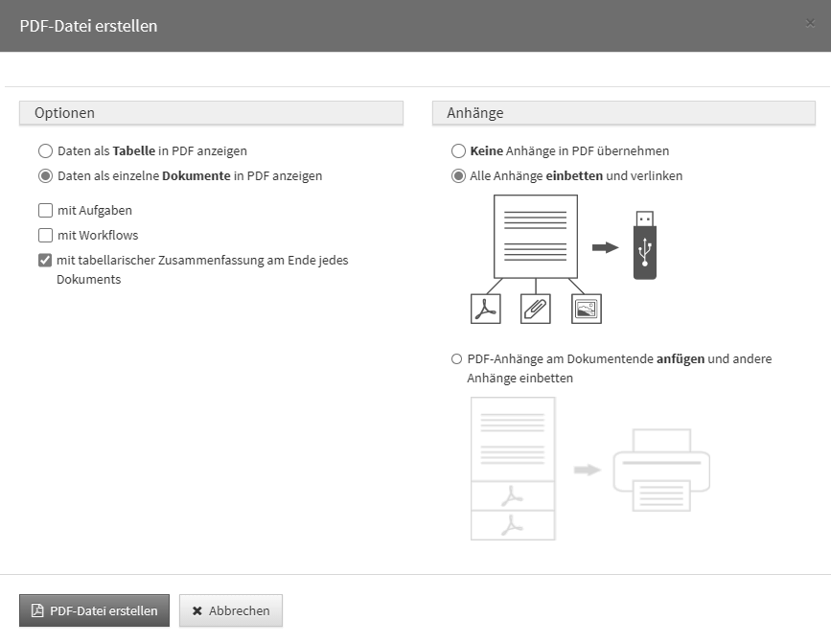The width and height of the screenshot is (831, 644).
Task: Click the 'Abbrechen' button
Action: click(x=231, y=610)
